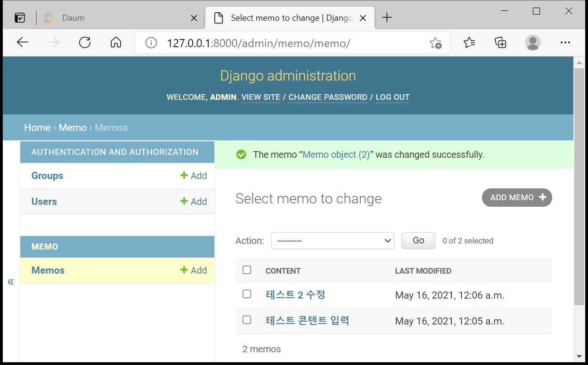
Task: Open the Users model link
Action: tap(44, 202)
